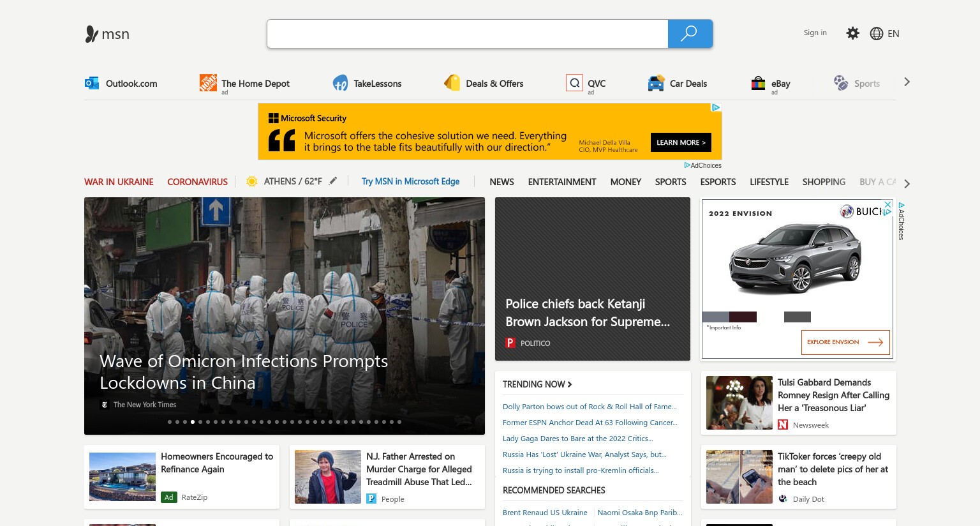Show more nav categories chevron
The image size is (980, 526).
pyautogui.click(x=907, y=184)
